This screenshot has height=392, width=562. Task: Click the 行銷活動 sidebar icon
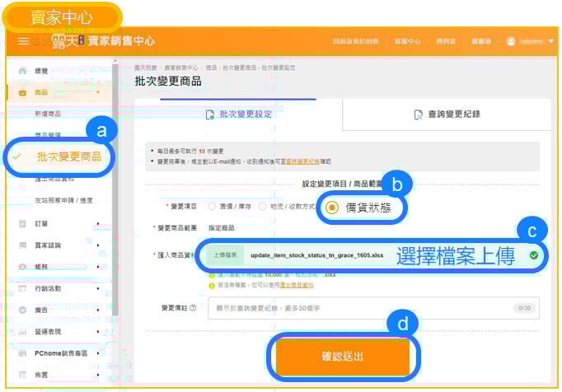(x=22, y=289)
